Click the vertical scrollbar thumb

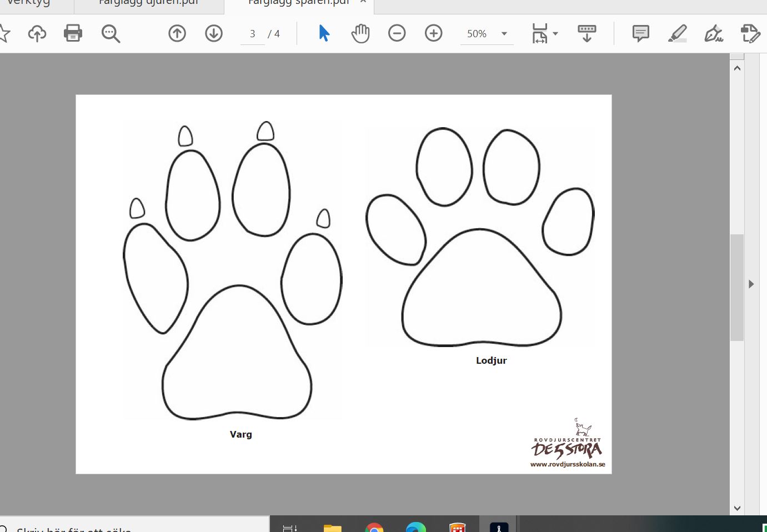[x=737, y=287]
